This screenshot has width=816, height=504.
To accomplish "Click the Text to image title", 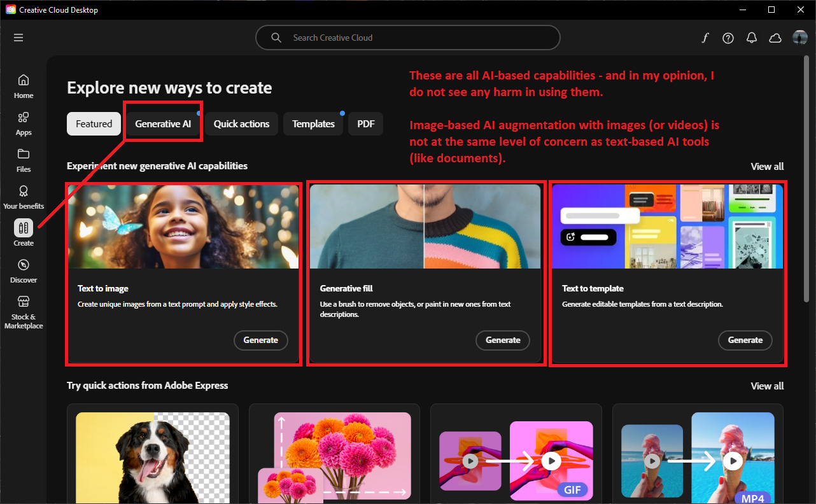I will click(103, 288).
